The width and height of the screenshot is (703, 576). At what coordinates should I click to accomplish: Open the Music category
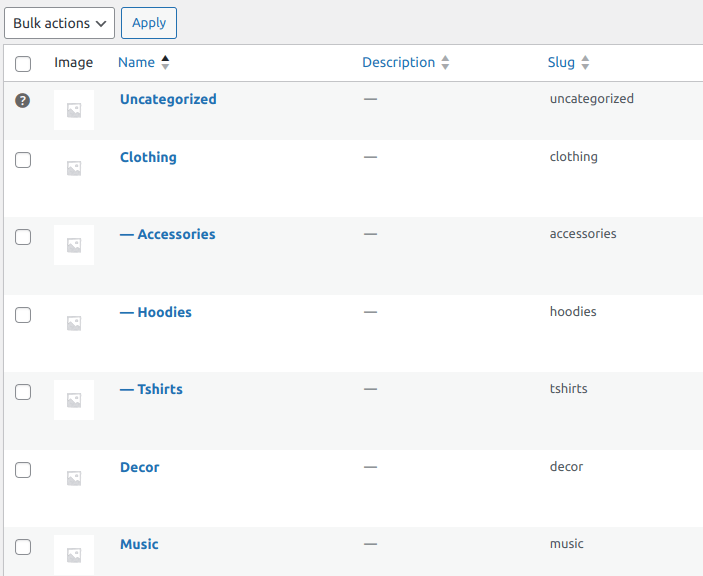pos(139,545)
